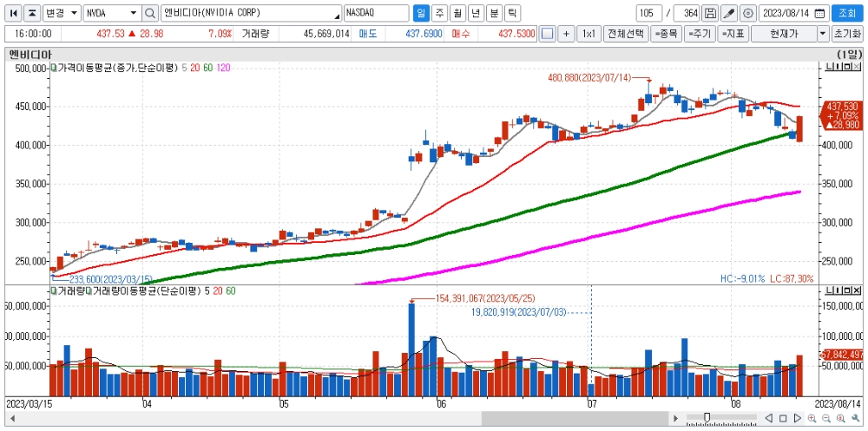This screenshot has height=431, width=868.
Task: Click the collapse toolbar up-arrow icon
Action: coord(33,13)
